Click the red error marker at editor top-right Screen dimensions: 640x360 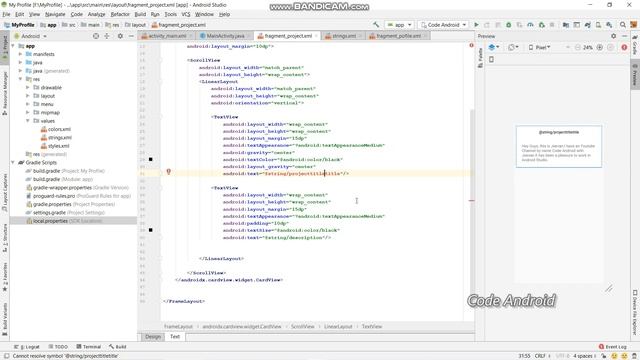pos(471,45)
